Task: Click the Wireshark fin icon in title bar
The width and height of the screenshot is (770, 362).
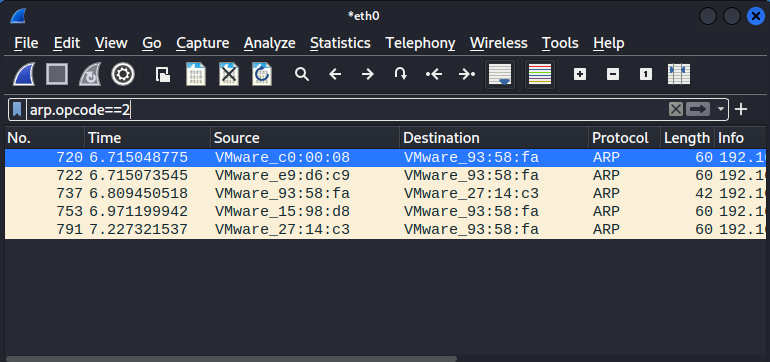Action: [18, 16]
